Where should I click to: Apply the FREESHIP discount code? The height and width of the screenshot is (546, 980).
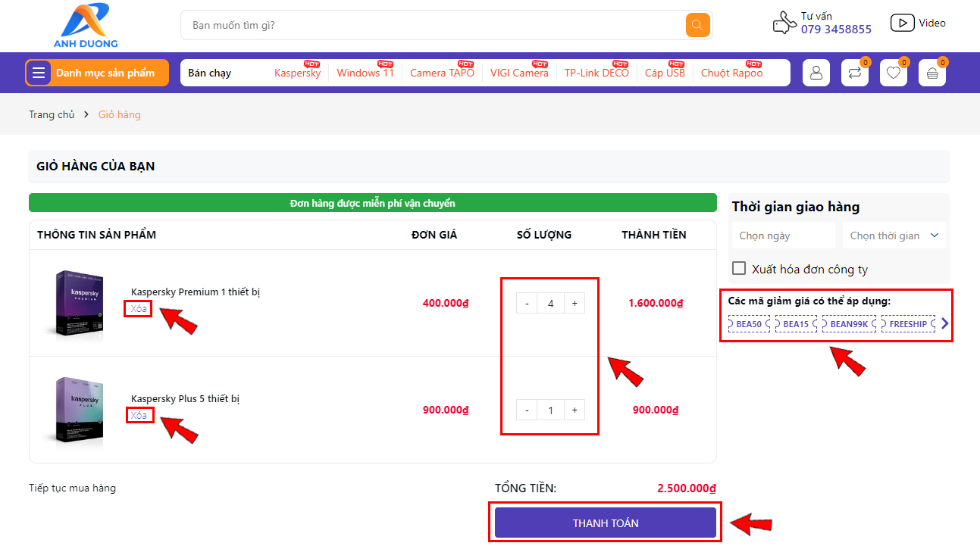(908, 323)
